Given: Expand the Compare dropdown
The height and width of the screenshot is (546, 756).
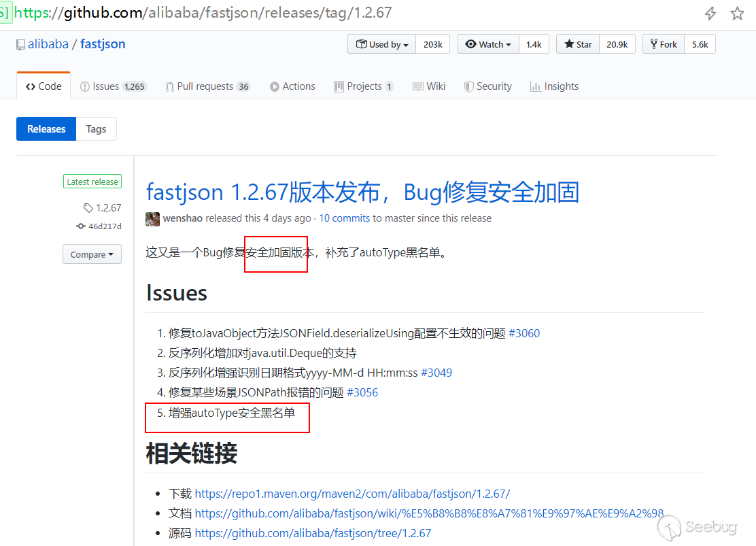Looking at the screenshot, I should click(92, 254).
